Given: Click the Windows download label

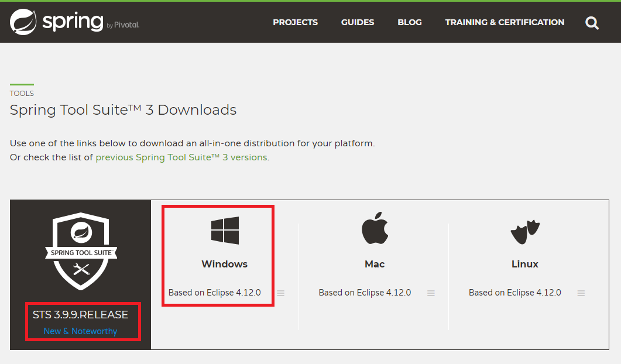Looking at the screenshot, I should 225,264.
